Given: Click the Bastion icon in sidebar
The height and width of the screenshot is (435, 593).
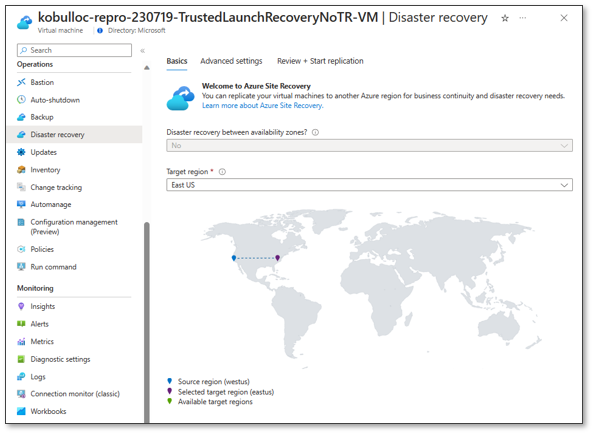Looking at the screenshot, I should [x=21, y=82].
